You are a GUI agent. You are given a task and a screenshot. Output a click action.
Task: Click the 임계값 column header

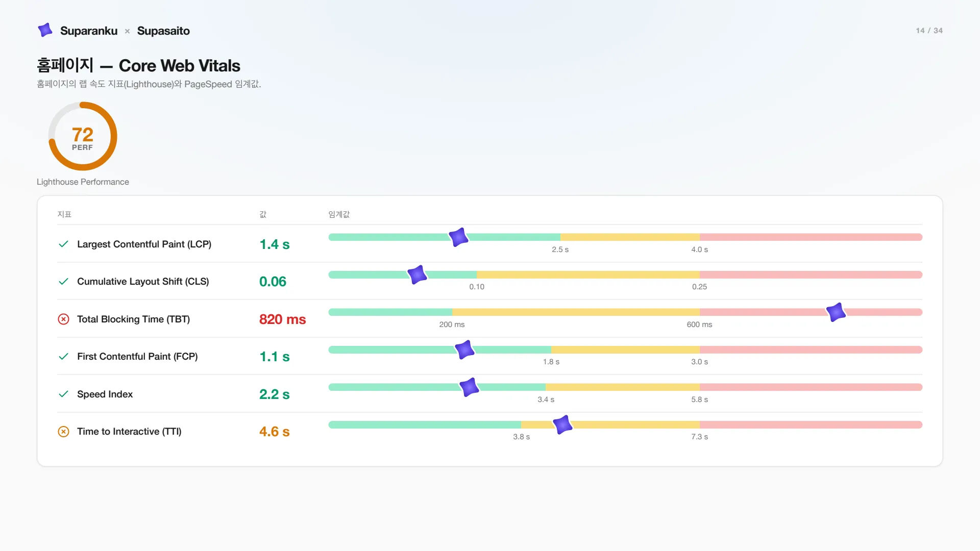point(339,214)
